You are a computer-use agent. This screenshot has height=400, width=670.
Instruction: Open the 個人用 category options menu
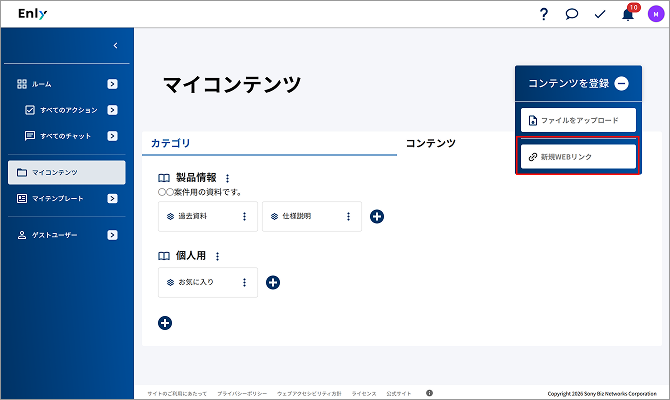click(x=217, y=256)
